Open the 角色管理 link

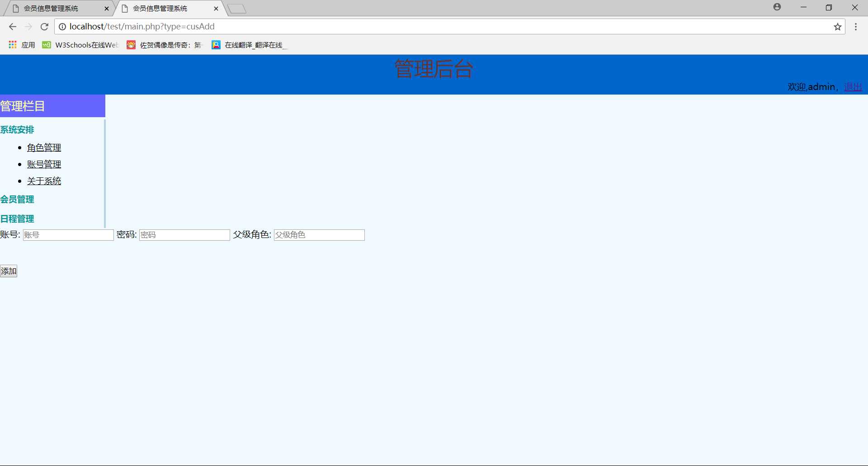tap(44, 147)
